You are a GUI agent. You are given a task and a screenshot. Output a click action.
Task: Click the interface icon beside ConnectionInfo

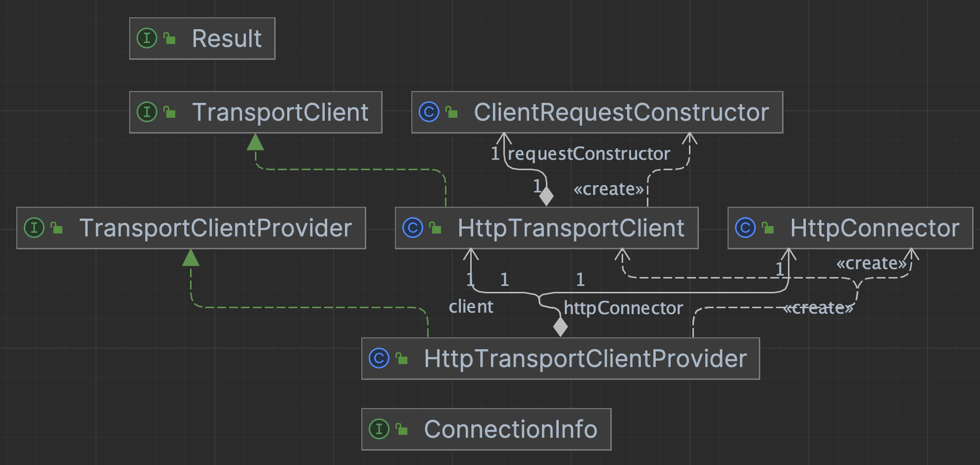coord(379,429)
